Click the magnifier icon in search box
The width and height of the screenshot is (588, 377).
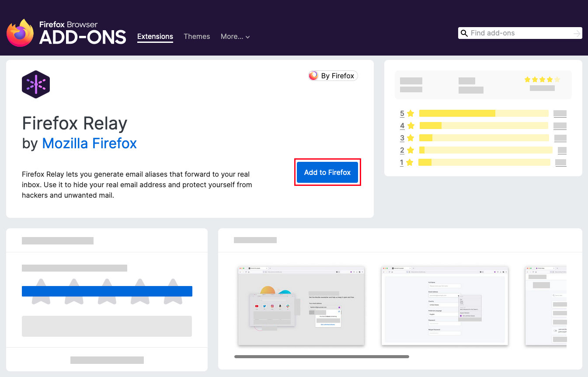pos(464,33)
